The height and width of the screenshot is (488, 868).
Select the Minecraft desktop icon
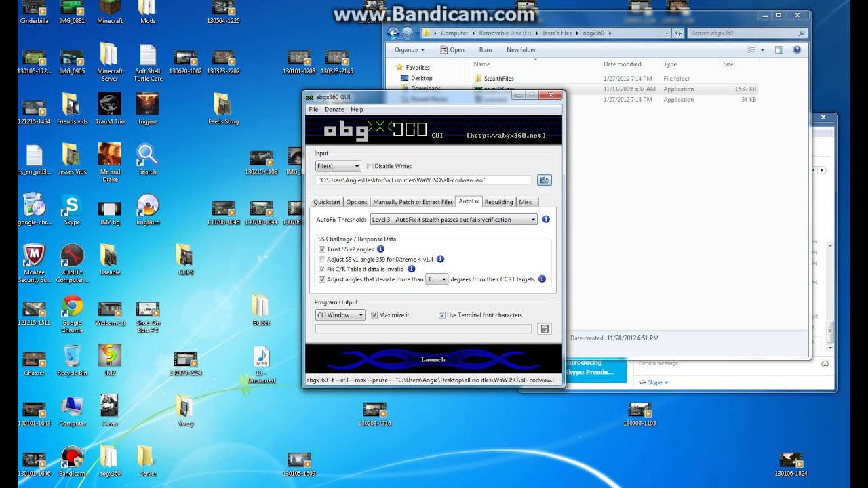pos(110,12)
